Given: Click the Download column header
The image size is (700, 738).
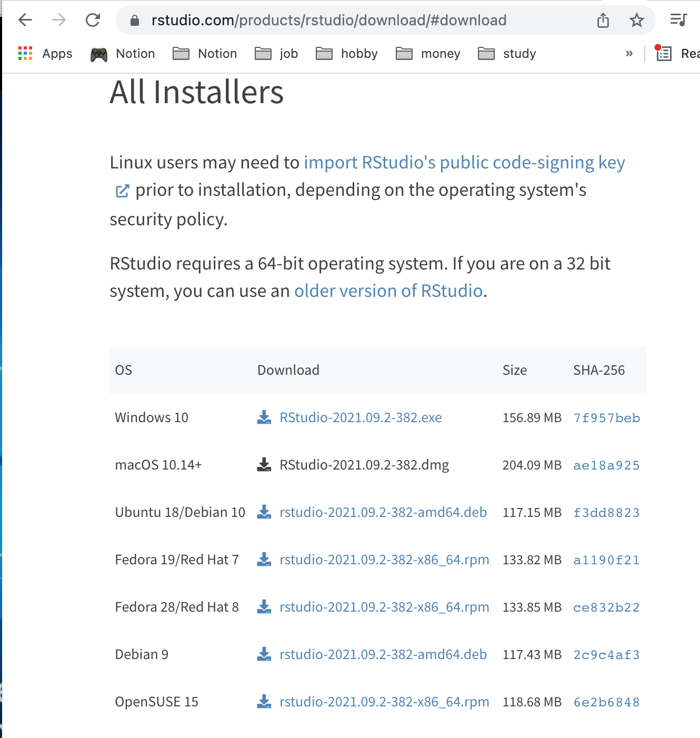Looking at the screenshot, I should (x=288, y=370).
